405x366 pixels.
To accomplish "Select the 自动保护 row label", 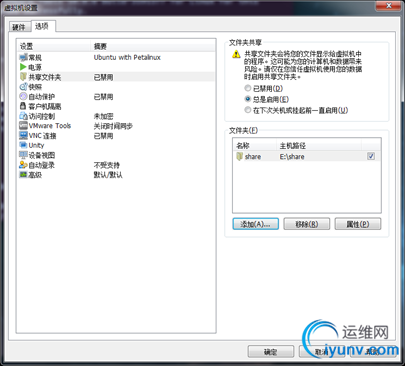I will point(42,97).
